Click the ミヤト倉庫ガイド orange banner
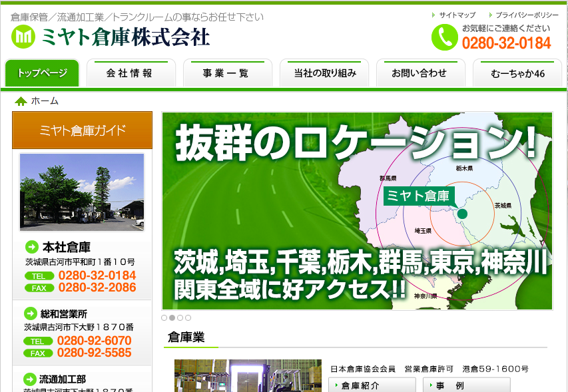 point(82,130)
